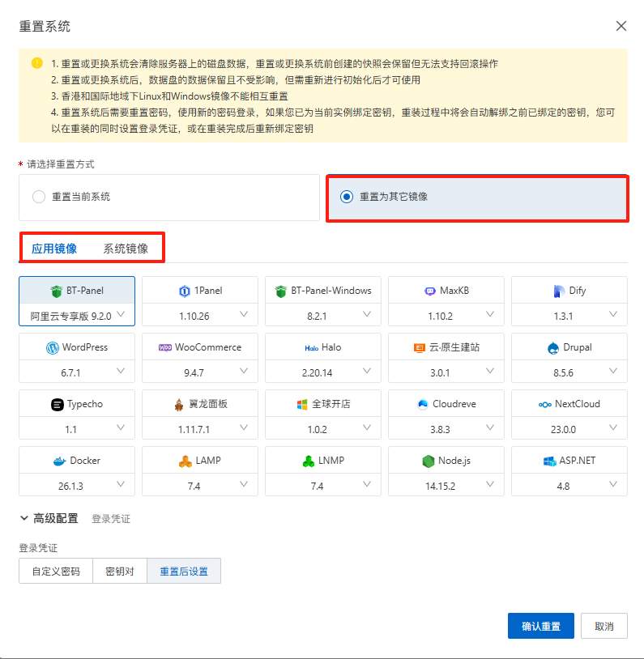The width and height of the screenshot is (644, 659).
Task: Open the WordPress version dropdown 6.7.1
Action: tap(77, 372)
